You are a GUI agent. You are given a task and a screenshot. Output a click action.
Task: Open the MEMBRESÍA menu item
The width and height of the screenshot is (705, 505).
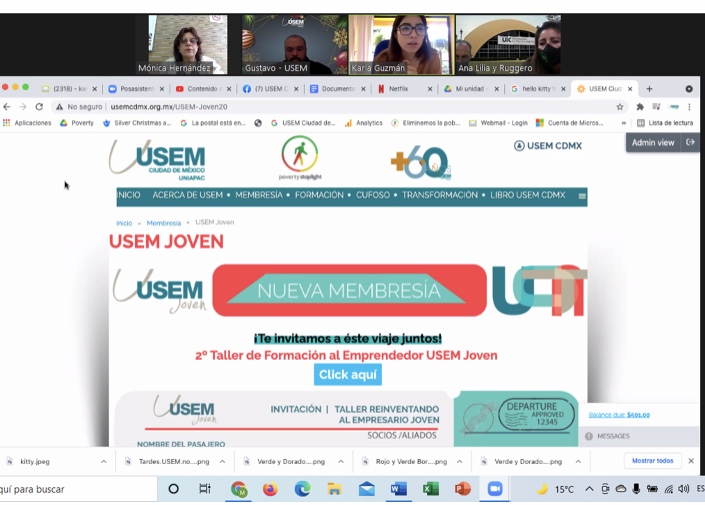tap(259, 195)
